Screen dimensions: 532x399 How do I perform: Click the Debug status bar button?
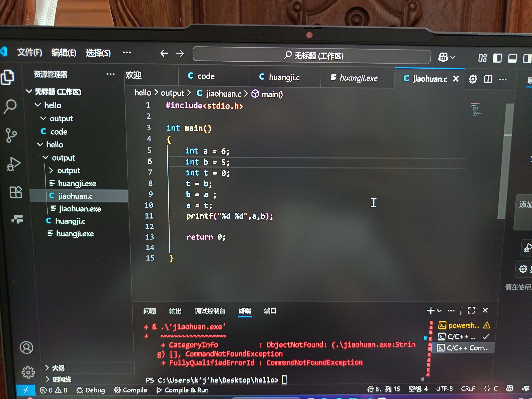(91, 390)
